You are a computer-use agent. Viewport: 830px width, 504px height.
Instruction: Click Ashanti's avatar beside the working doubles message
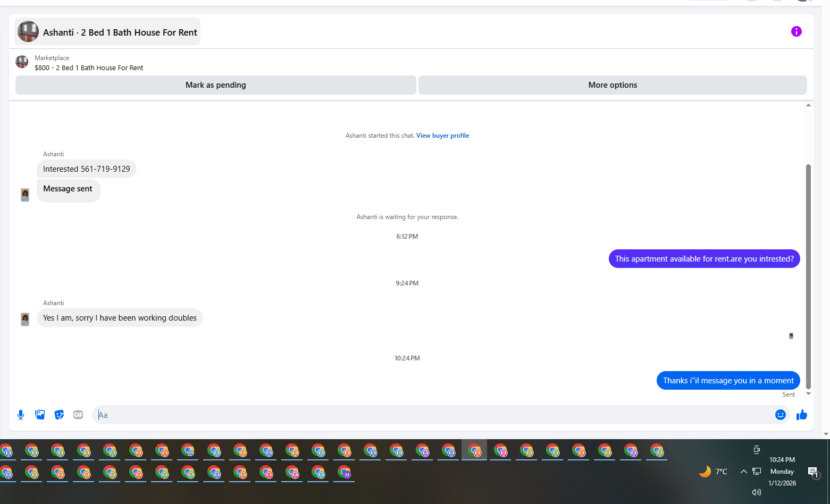pyautogui.click(x=25, y=320)
